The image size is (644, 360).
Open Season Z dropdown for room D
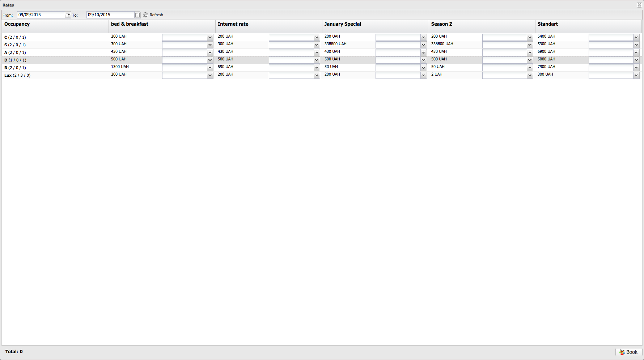530,60
